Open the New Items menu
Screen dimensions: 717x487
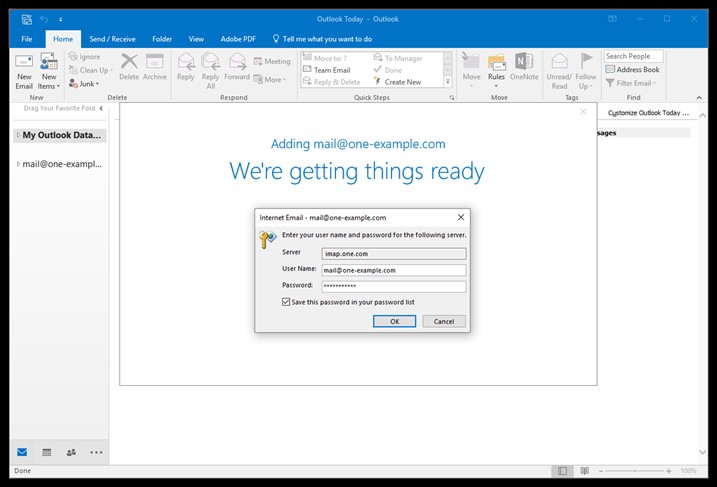coord(49,71)
